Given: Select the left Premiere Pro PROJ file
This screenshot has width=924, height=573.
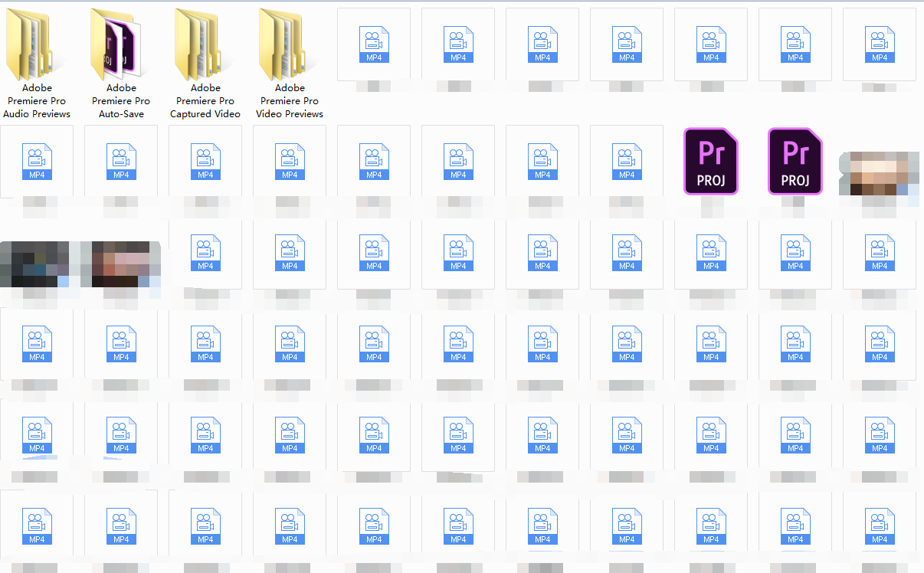Looking at the screenshot, I should coord(710,162).
